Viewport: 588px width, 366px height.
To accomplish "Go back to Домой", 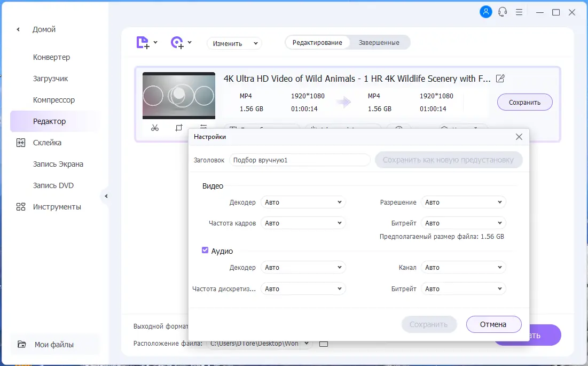I will pos(44,29).
